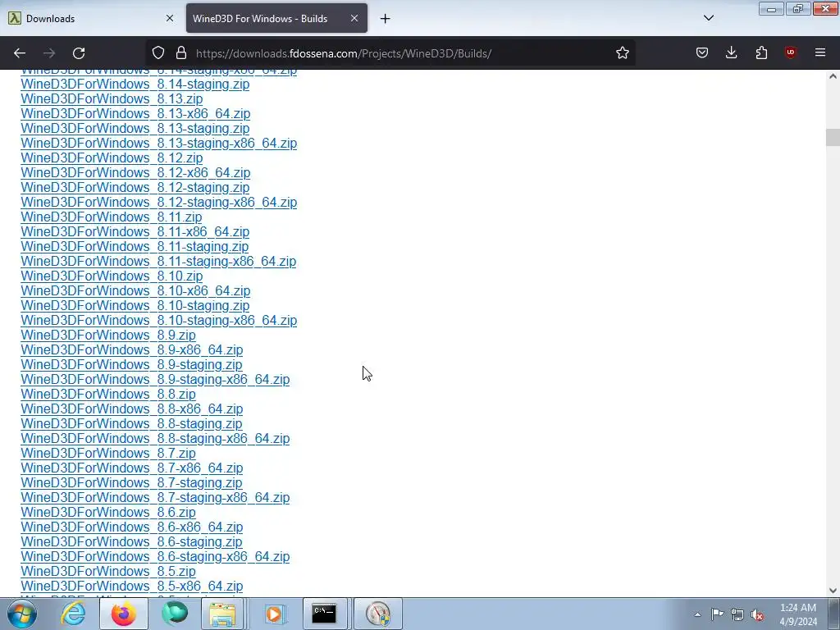
Task: Open the Firefox hamburger application menu
Action: pos(820,53)
